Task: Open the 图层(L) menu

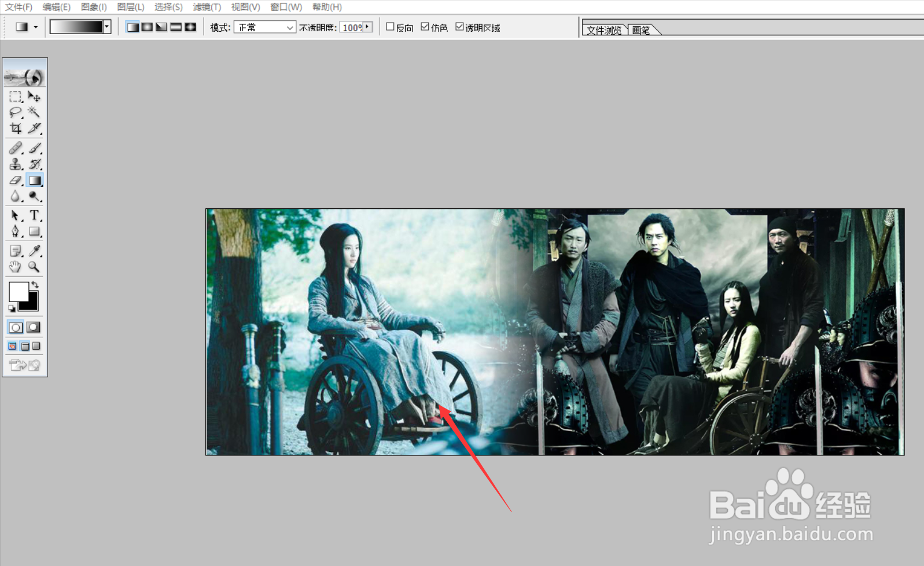Action: tap(130, 7)
